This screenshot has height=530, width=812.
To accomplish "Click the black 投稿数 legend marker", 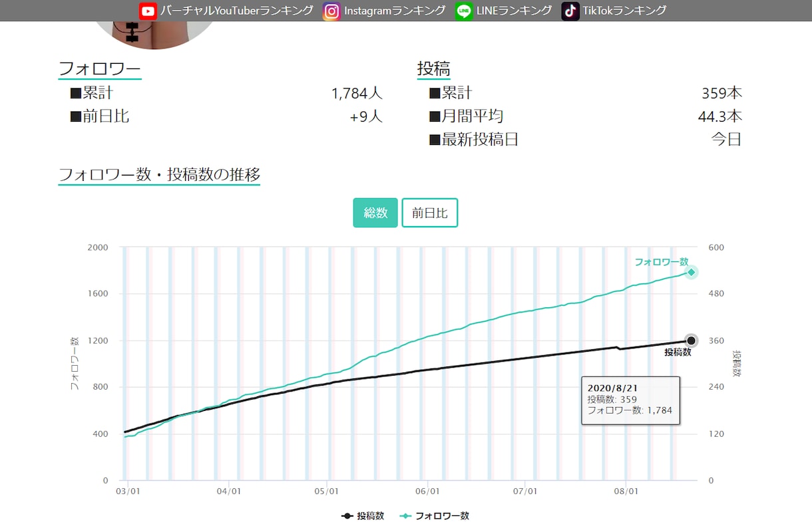I will (x=347, y=515).
